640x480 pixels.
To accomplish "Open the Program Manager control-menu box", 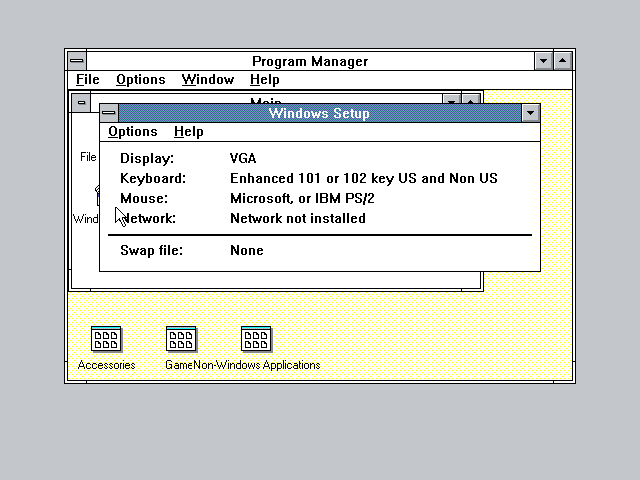I will (x=77, y=61).
